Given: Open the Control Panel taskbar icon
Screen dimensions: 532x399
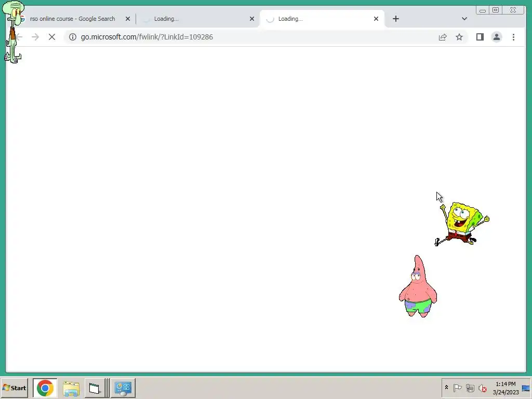Looking at the screenshot, I should pyautogui.click(x=123, y=388).
